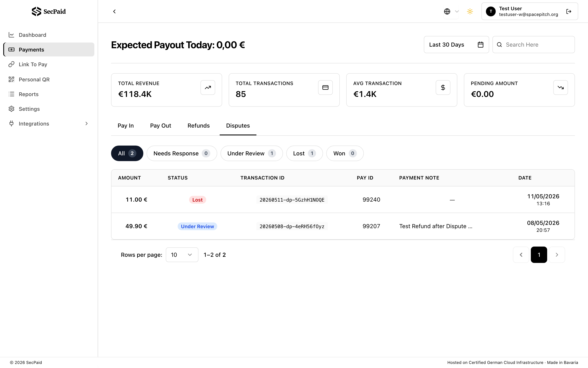This screenshot has height=368, width=588.
Task: Go to previous page arrow in pagination
Action: [521, 255]
